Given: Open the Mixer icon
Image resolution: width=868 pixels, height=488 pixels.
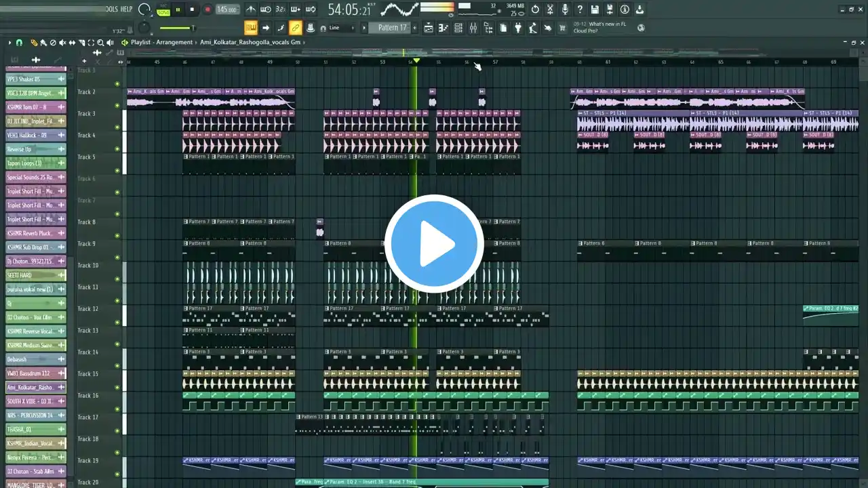Looking at the screenshot, I should pos(473,28).
